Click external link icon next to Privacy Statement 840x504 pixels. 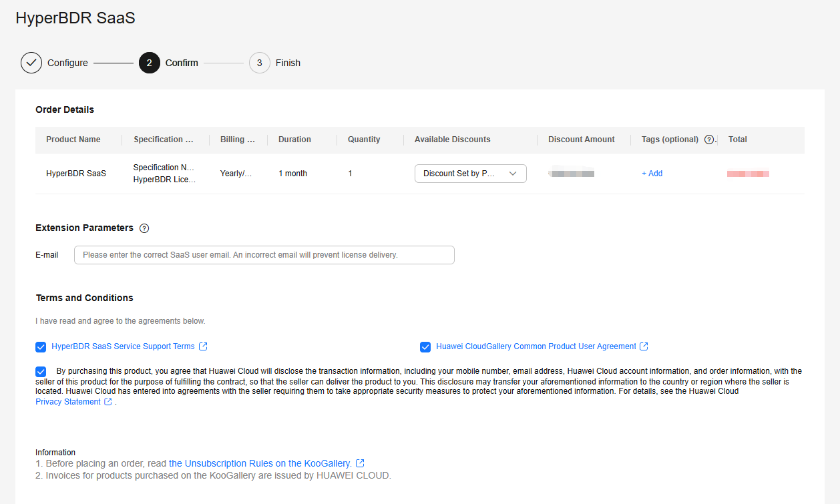point(108,402)
